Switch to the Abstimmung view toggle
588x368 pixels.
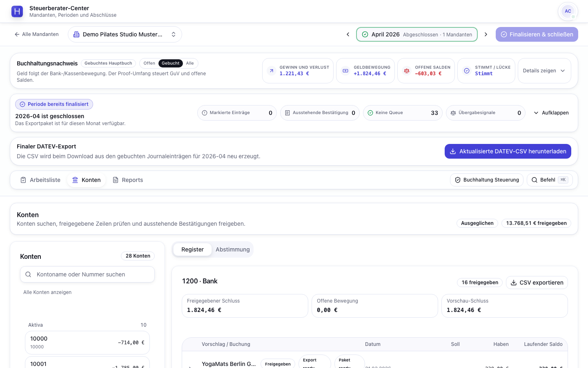click(233, 249)
